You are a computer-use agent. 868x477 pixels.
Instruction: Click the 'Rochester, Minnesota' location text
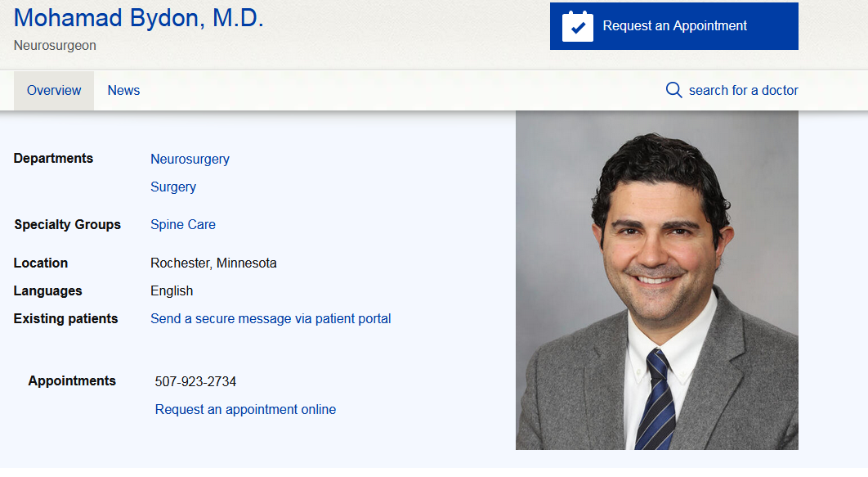point(213,263)
